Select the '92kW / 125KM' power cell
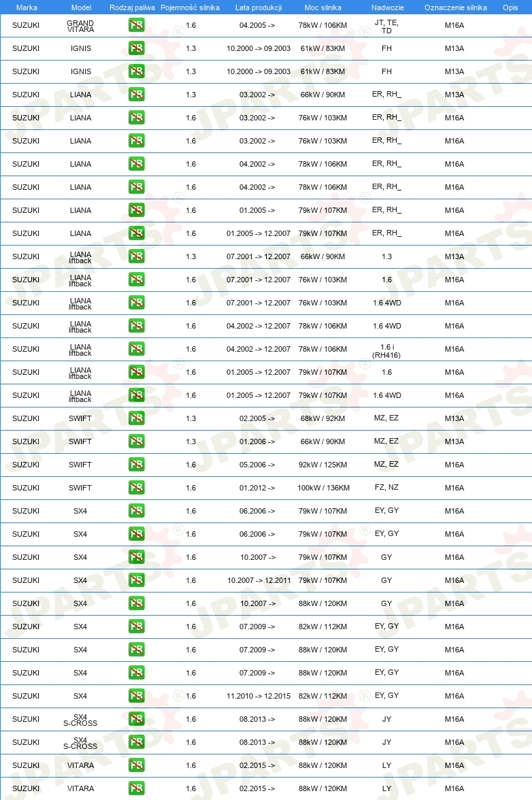The image size is (532, 800). [323, 464]
